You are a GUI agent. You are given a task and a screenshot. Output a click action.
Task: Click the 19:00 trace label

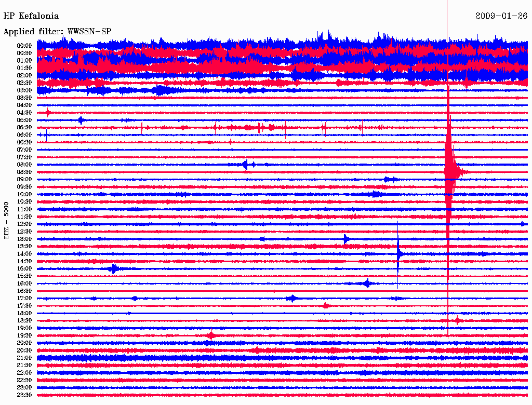(24, 328)
